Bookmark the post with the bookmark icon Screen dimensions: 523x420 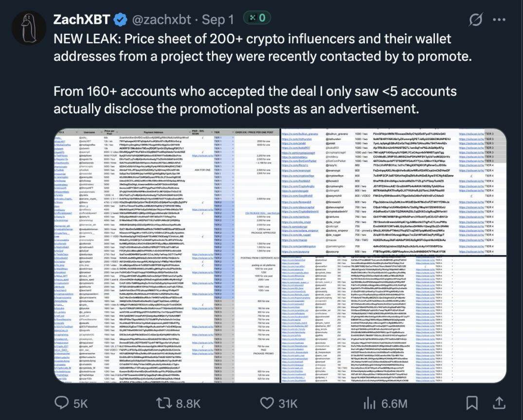[471, 403]
